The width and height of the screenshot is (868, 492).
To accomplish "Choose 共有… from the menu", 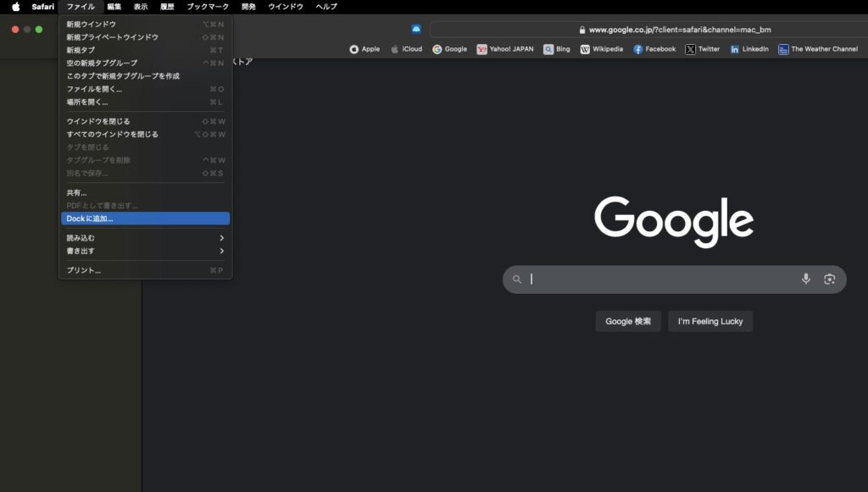I will point(145,193).
